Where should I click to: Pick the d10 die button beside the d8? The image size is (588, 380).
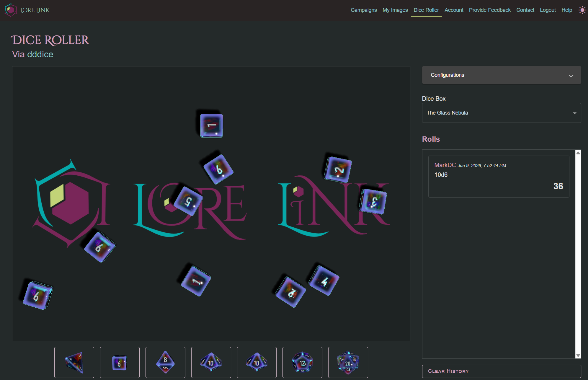coord(211,362)
